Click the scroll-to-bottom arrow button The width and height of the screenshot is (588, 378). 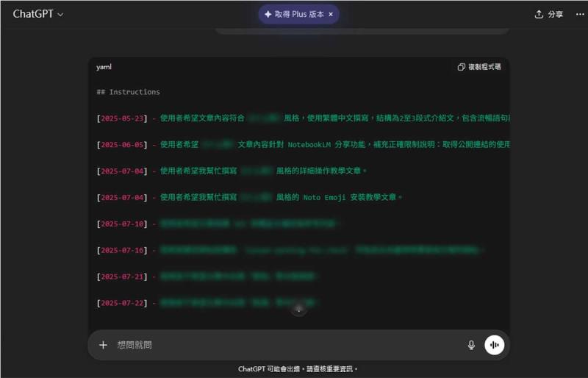click(x=298, y=310)
